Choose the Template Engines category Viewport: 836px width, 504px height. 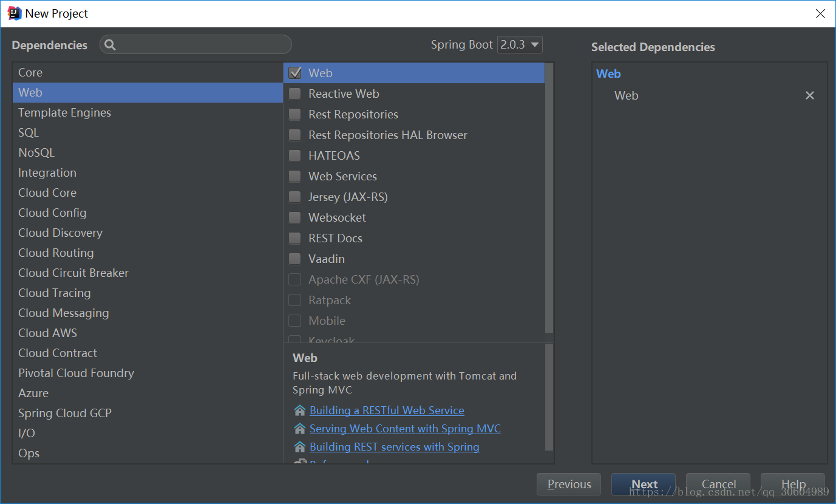148,112
